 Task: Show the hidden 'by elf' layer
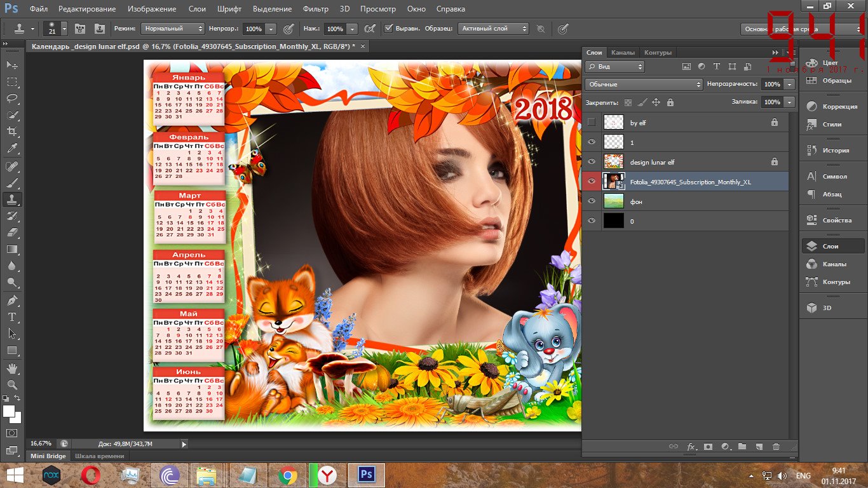[592, 122]
